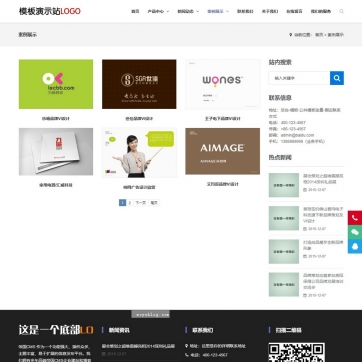Go to pagination page 2

130,203
